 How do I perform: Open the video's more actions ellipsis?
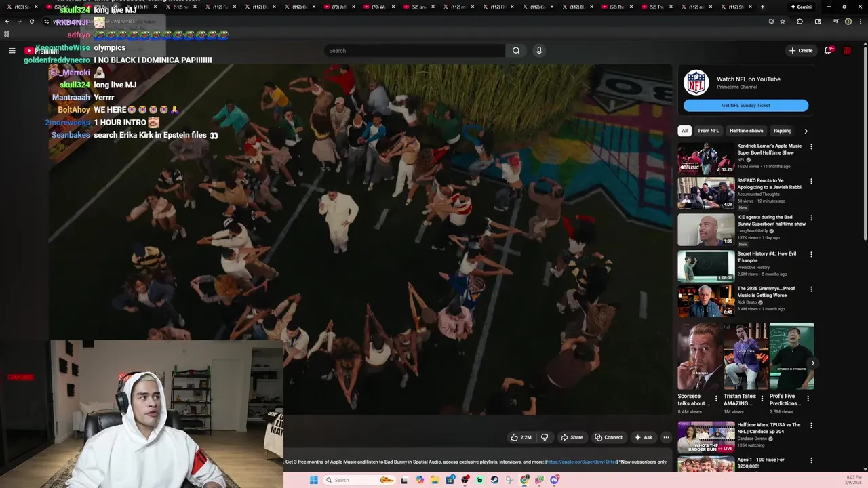pyautogui.click(x=666, y=437)
